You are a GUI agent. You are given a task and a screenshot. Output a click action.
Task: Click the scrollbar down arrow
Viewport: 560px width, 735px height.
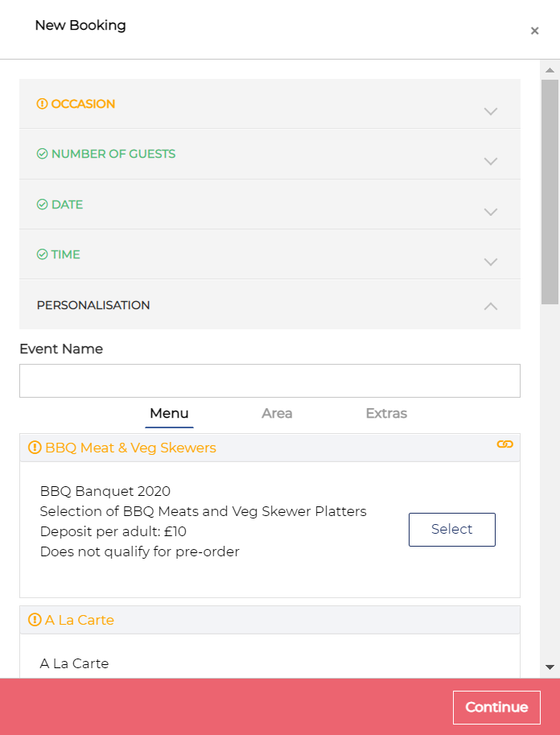[x=550, y=667]
